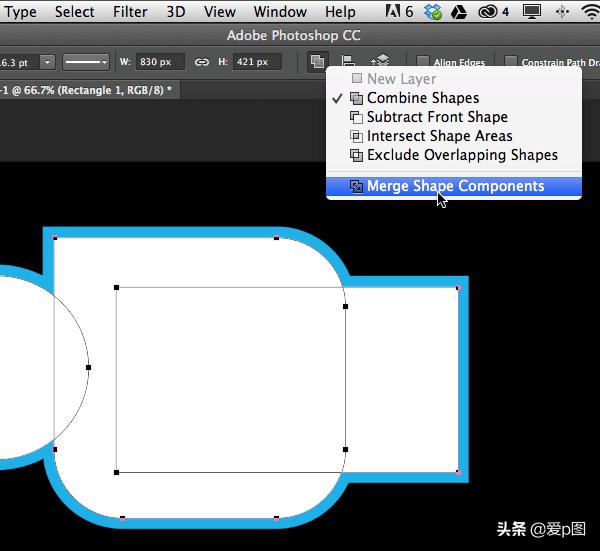Click the link width and height chain icon
This screenshot has height=551, width=600.
point(202,62)
